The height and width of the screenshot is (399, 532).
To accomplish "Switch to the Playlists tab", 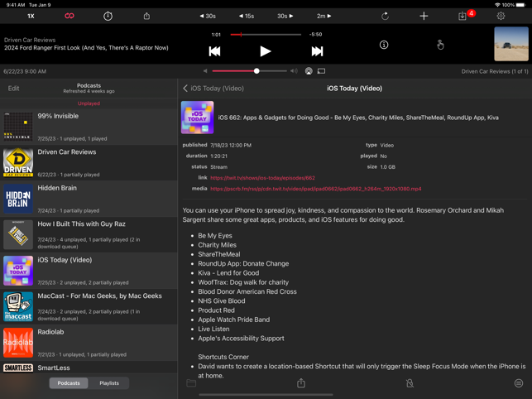I will pyautogui.click(x=109, y=383).
